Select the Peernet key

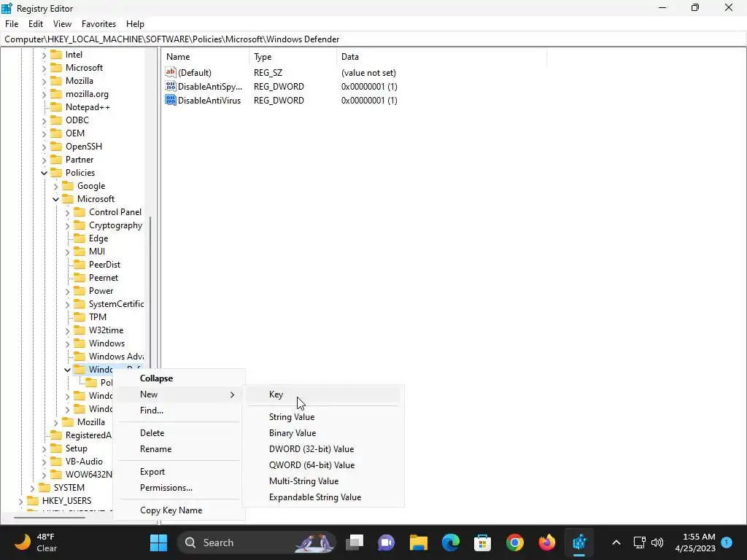[104, 278]
